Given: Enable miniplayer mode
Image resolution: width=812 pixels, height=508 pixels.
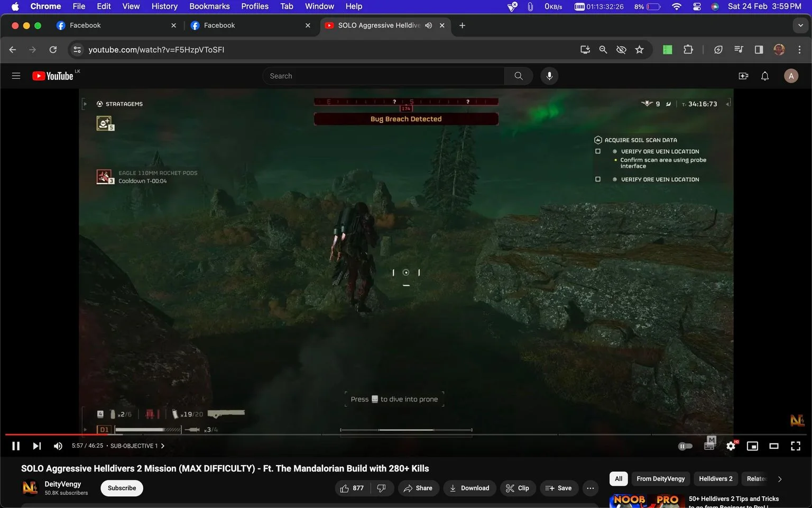Looking at the screenshot, I should click(x=752, y=446).
